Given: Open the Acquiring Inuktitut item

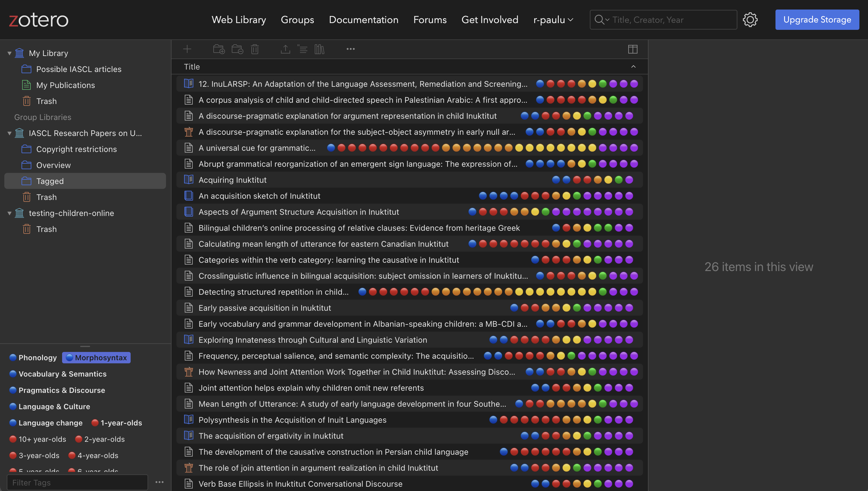Looking at the screenshot, I should 232,180.
